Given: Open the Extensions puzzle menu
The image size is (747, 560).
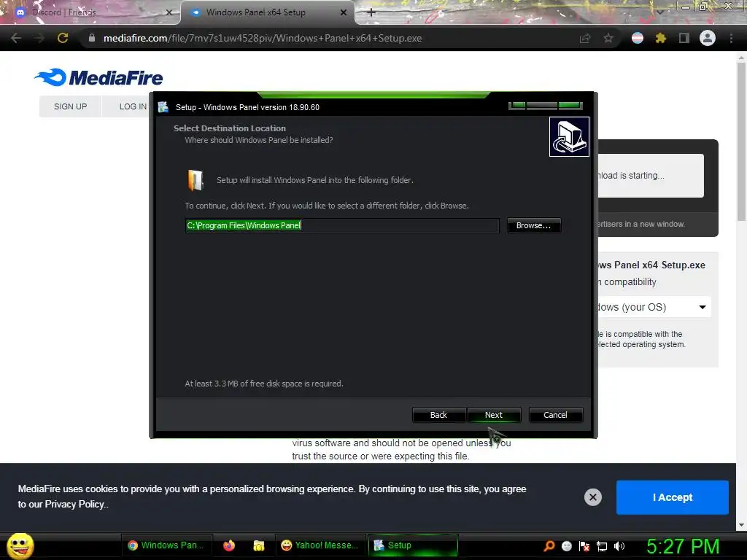Looking at the screenshot, I should click(x=661, y=38).
